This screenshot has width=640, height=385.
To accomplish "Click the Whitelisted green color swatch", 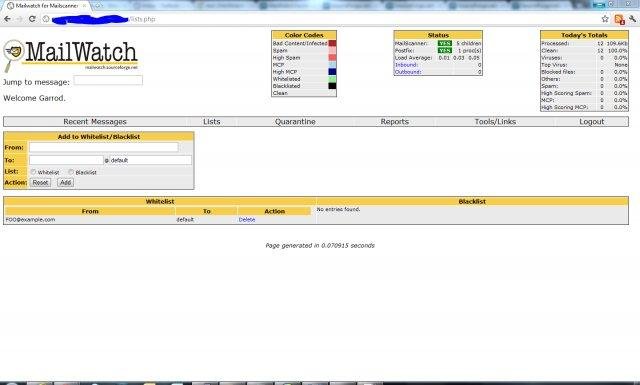I will click(332, 79).
